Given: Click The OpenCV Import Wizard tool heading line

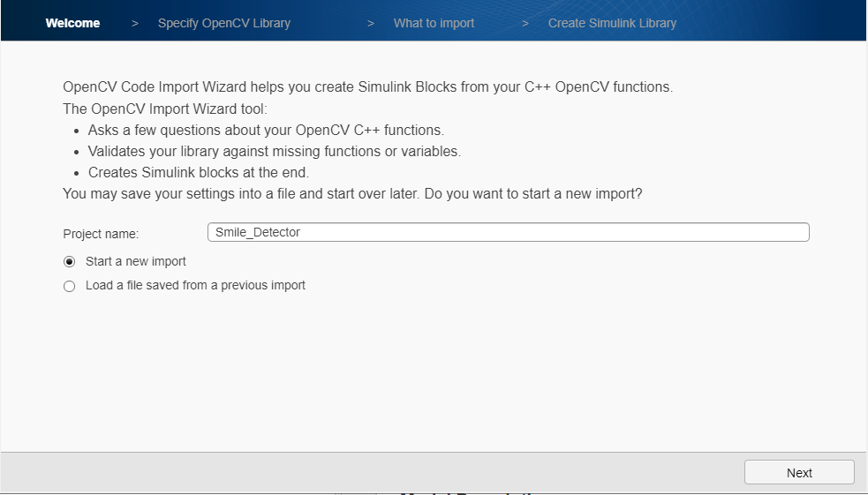Looking at the screenshot, I should click(164, 109).
